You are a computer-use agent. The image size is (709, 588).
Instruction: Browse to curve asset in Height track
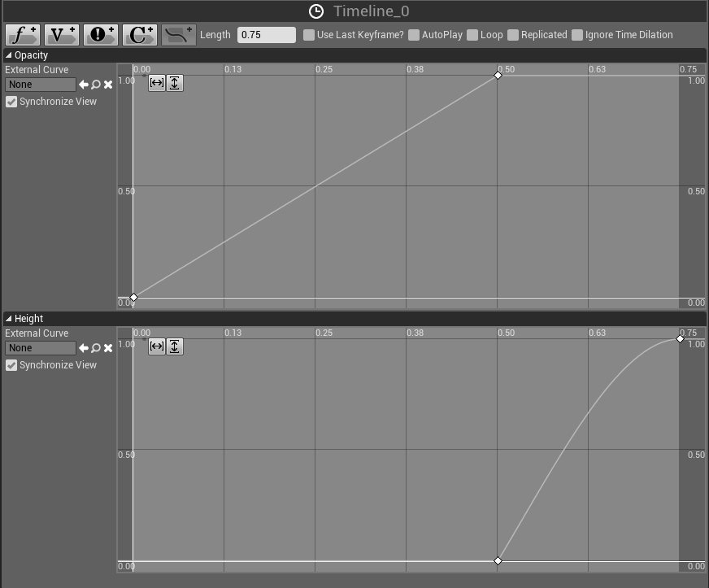96,348
